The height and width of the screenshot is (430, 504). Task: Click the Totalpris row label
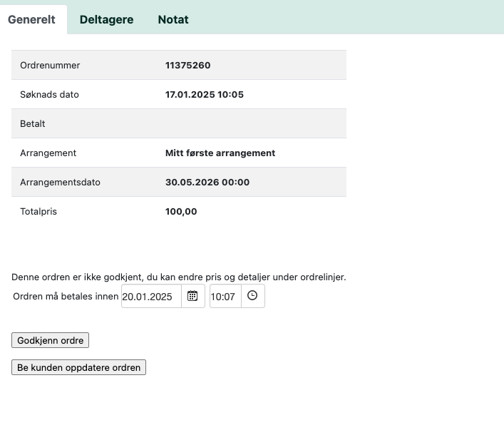38,212
